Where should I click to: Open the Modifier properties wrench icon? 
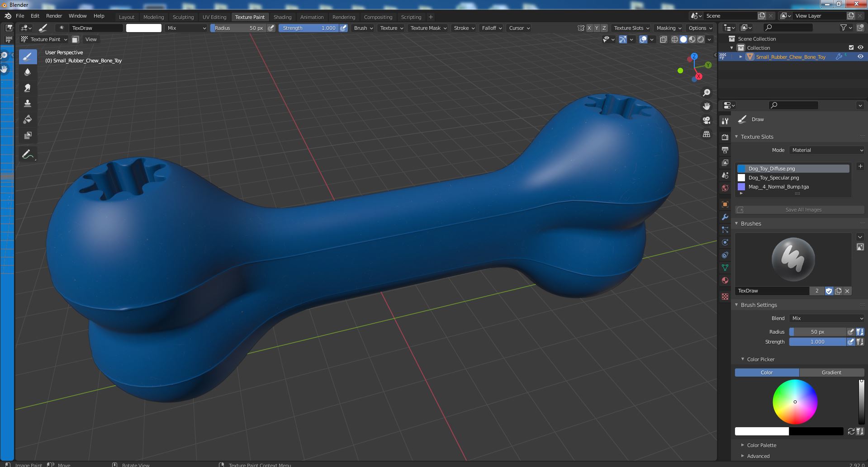725,217
